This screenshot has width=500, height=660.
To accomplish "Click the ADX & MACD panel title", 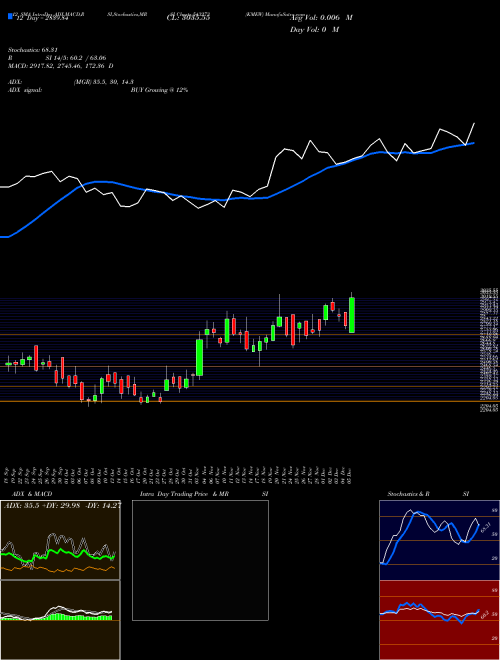I will (30, 494).
